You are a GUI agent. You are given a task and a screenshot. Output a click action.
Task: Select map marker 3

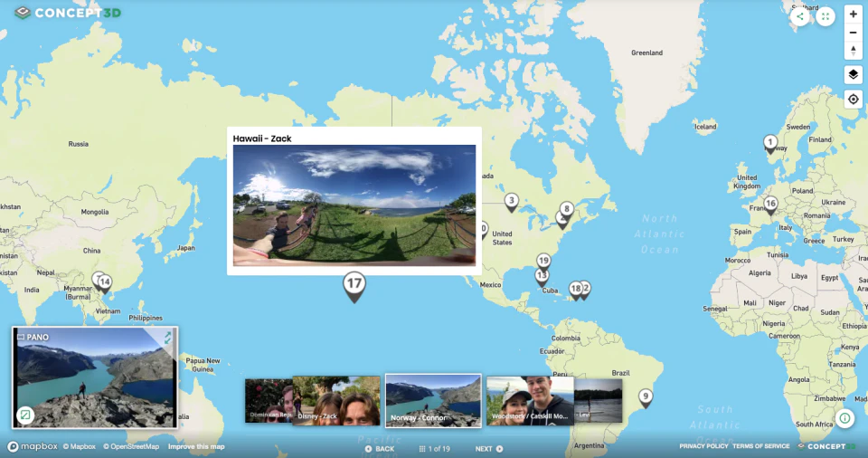tap(512, 202)
